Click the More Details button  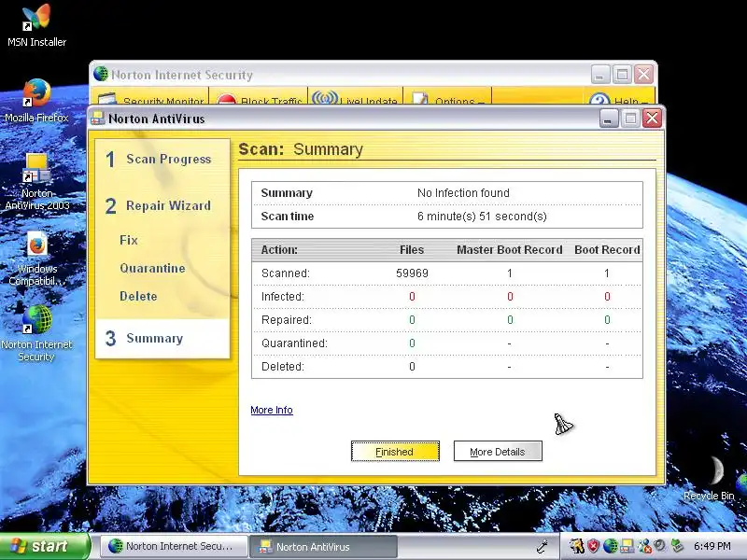click(498, 451)
